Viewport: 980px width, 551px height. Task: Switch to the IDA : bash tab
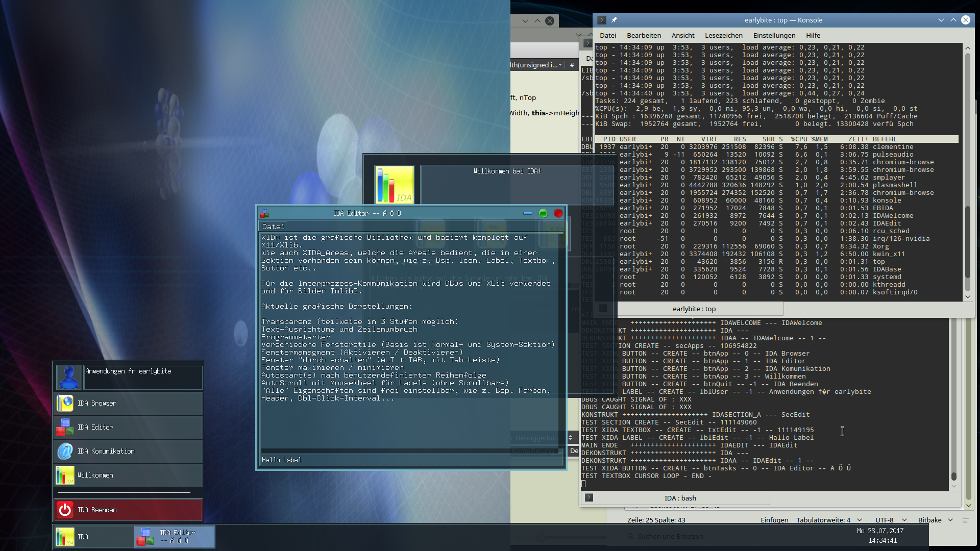tap(680, 498)
